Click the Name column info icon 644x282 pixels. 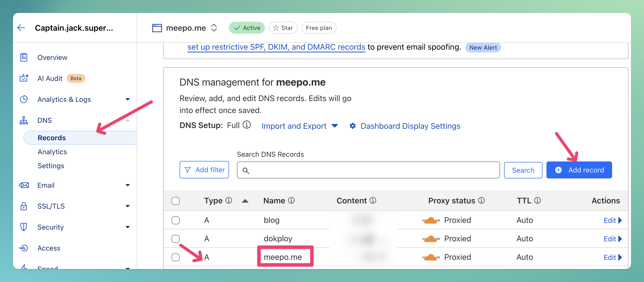point(291,200)
